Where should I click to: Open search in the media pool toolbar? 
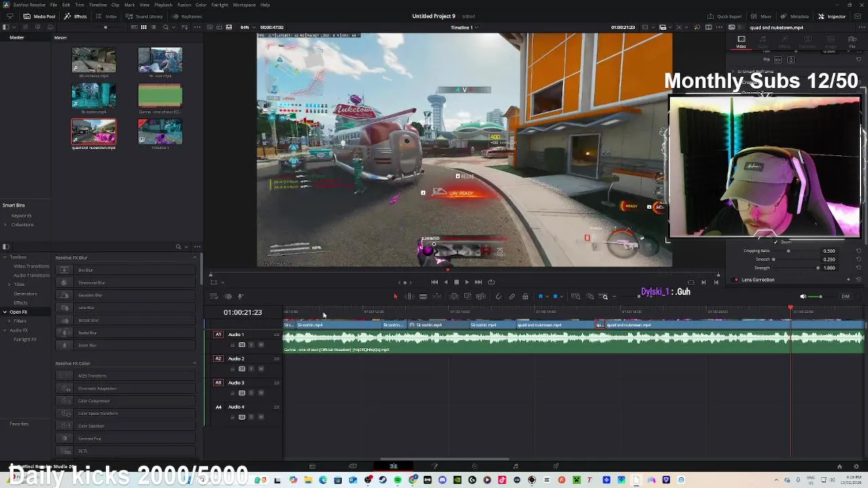165,27
